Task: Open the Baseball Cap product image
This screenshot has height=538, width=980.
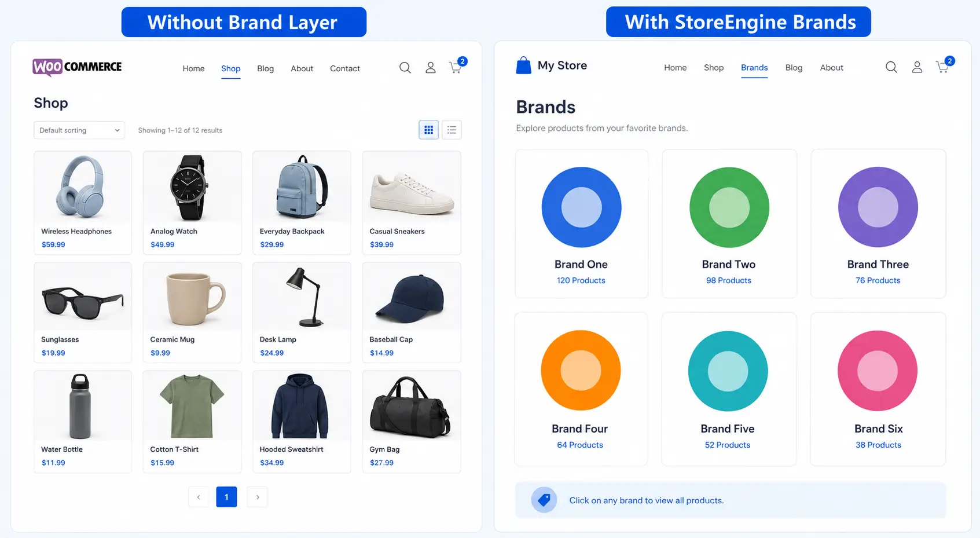Action: pyautogui.click(x=412, y=297)
